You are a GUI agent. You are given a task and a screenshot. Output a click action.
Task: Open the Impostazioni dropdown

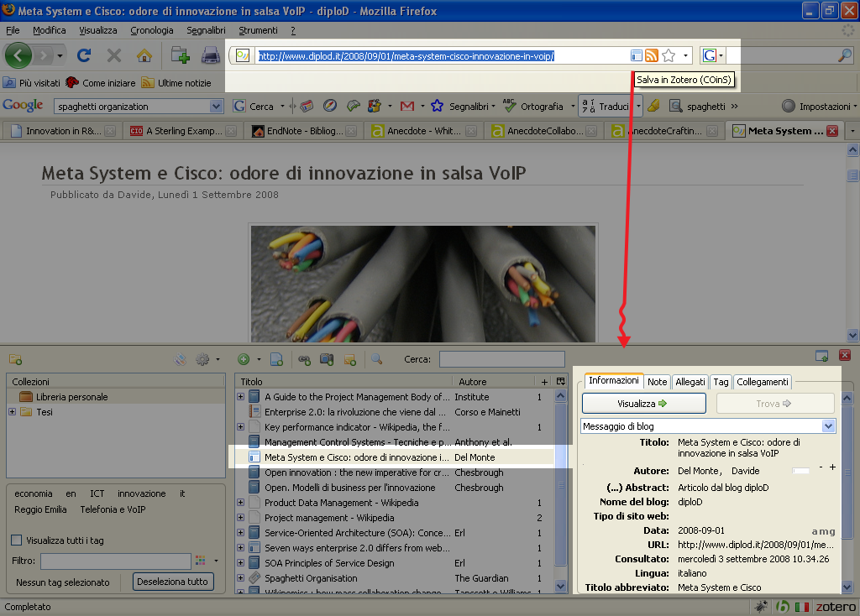[855, 107]
